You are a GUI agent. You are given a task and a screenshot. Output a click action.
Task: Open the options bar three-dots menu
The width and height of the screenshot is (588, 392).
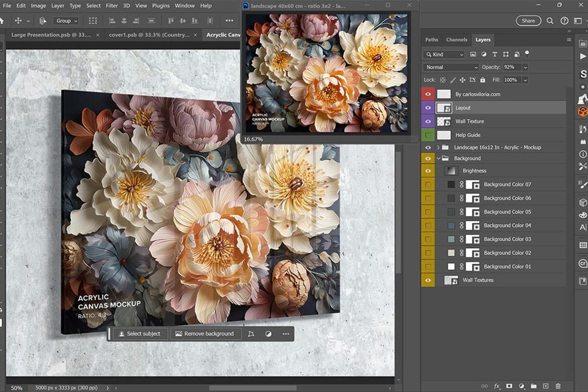pyautogui.click(x=229, y=21)
